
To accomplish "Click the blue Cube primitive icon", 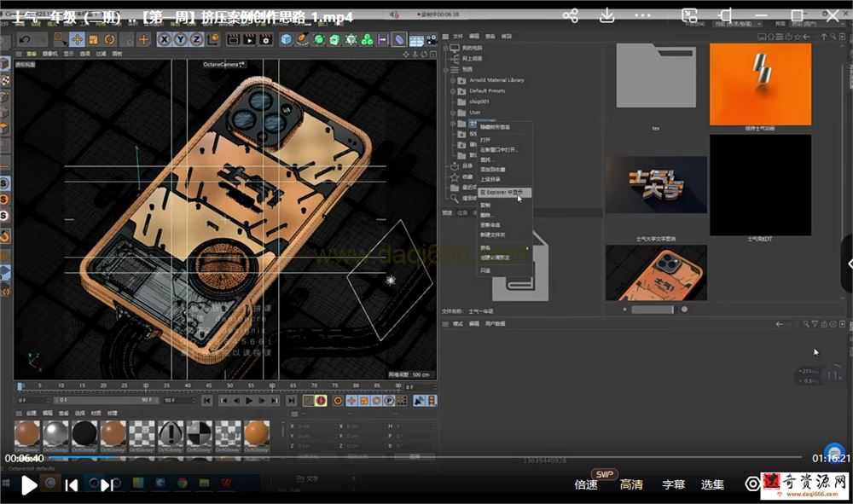I will [x=286, y=39].
